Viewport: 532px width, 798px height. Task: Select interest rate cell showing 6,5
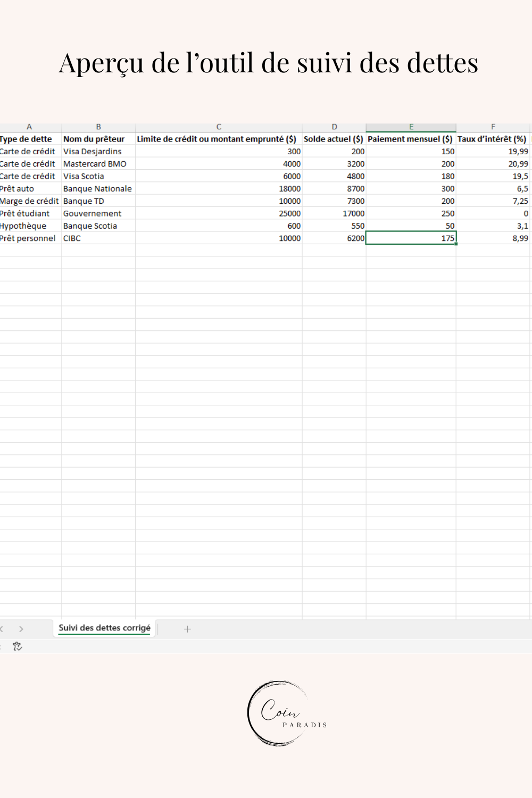tap(493, 188)
